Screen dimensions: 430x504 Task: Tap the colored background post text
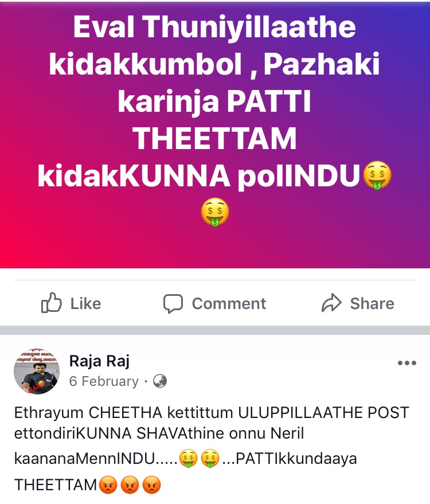[x=214, y=119]
